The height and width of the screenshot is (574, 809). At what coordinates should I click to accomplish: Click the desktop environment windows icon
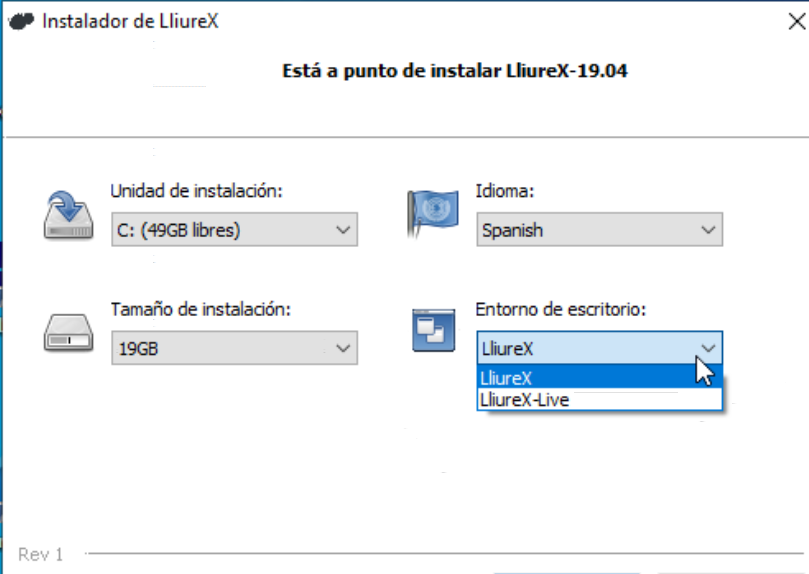[x=433, y=330]
